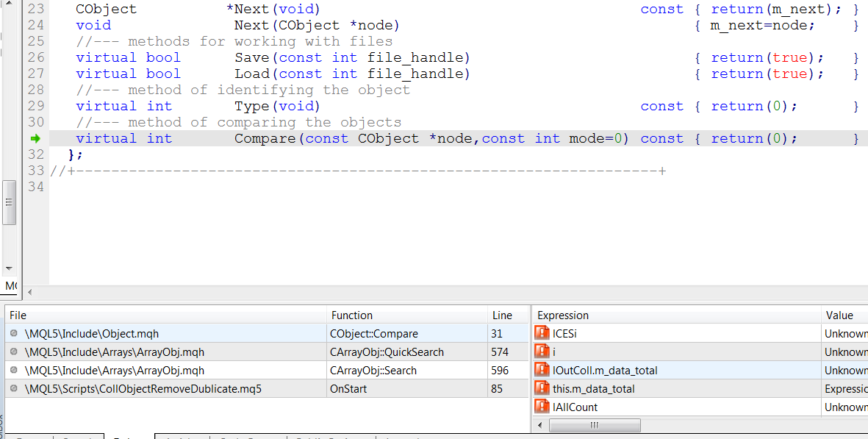This screenshot has height=439, width=868.
Task: Click the error icon beside lOutColl.m_data_total
Action: pyautogui.click(x=542, y=370)
